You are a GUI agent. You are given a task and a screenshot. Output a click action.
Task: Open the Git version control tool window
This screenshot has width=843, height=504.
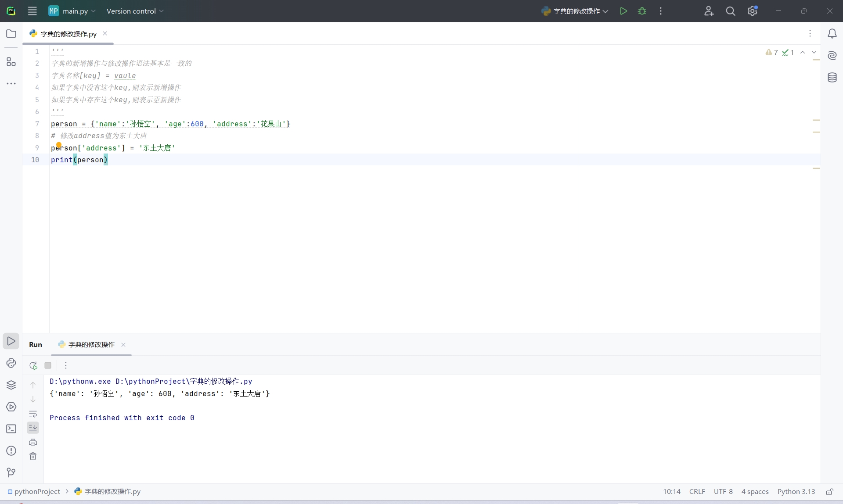pyautogui.click(x=11, y=472)
